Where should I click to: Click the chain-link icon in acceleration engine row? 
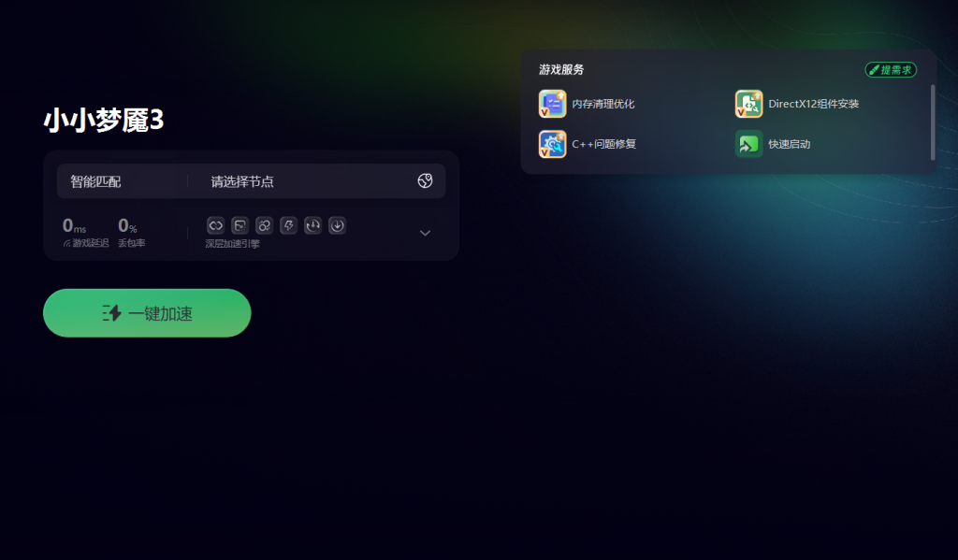[216, 226]
